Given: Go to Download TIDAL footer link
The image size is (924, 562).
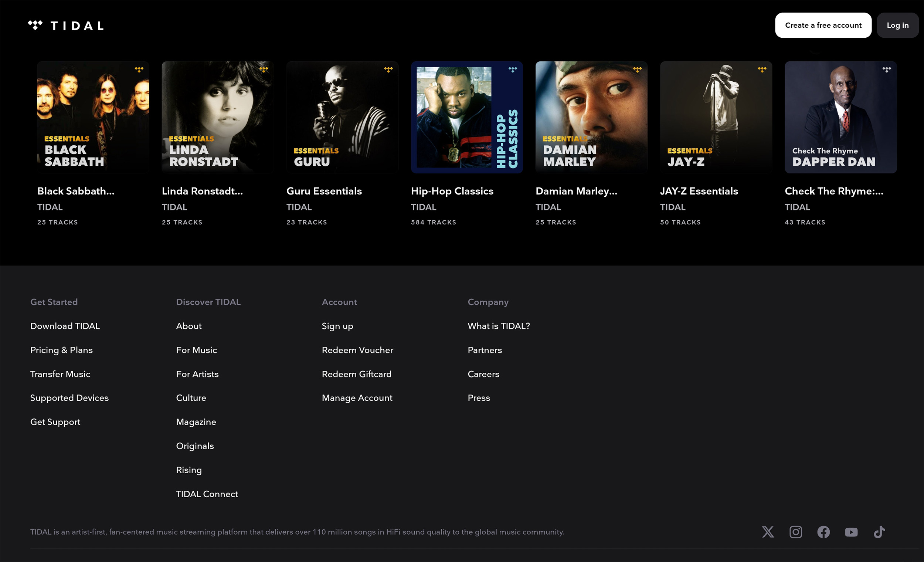Looking at the screenshot, I should pos(65,326).
